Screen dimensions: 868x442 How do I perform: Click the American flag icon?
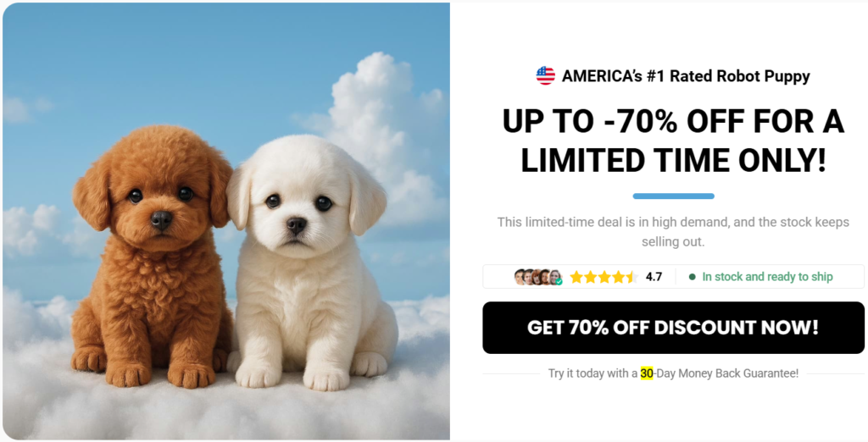(x=545, y=76)
